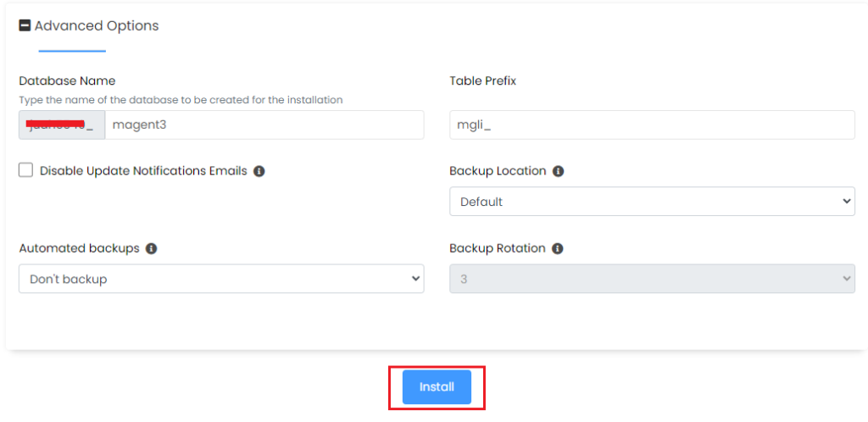Show info for Disable Update Notifications Emails
The width and height of the screenshot is (868, 422).
coord(259,171)
